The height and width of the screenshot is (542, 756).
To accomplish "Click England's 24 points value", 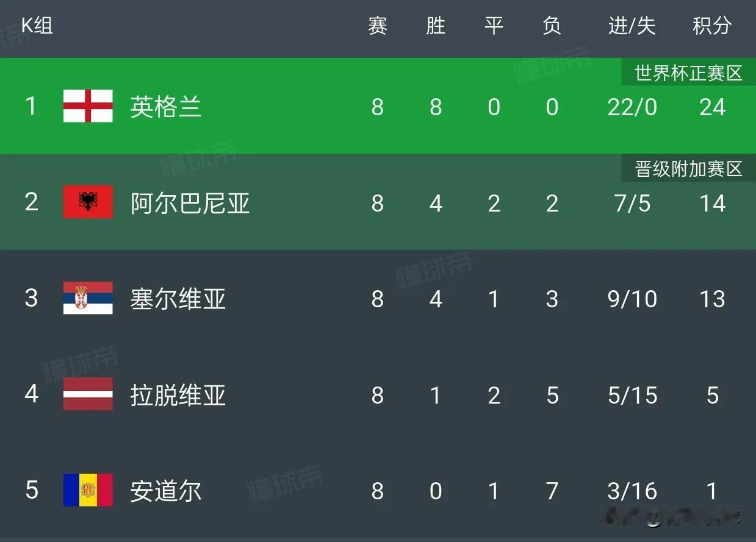I will click(713, 106).
